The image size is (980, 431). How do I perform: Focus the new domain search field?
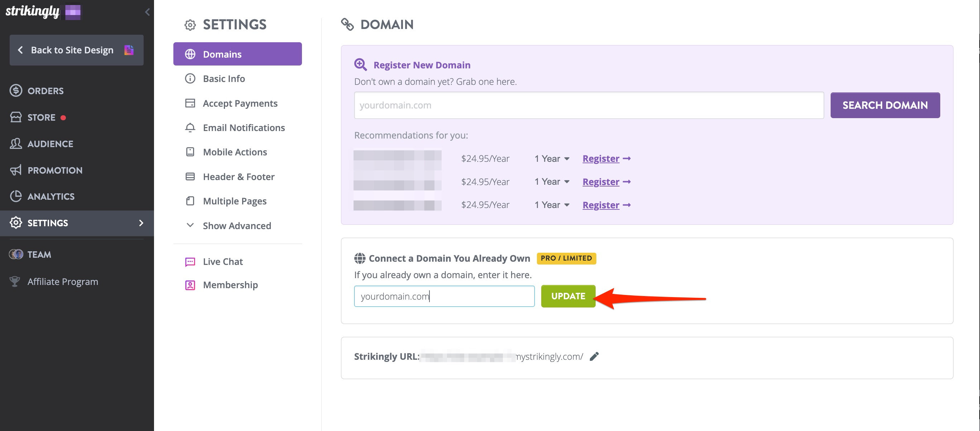point(589,105)
